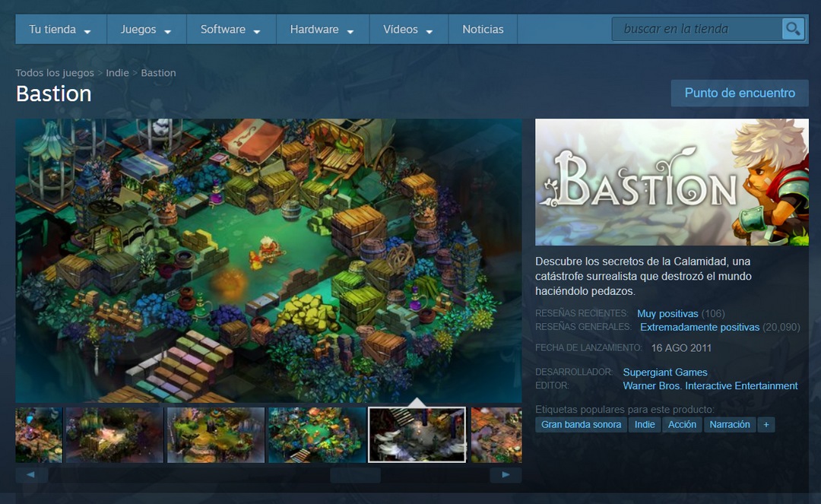This screenshot has width=821, height=504.
Task: Open the Tu tienda dropdown menu
Action: click(60, 30)
